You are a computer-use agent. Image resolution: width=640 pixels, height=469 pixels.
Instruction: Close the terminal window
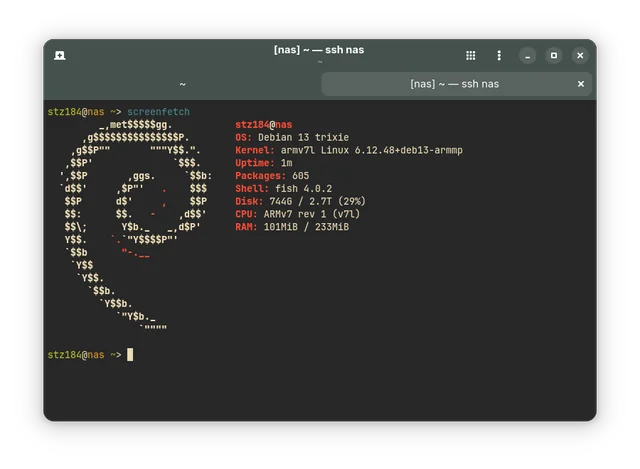[580, 56]
